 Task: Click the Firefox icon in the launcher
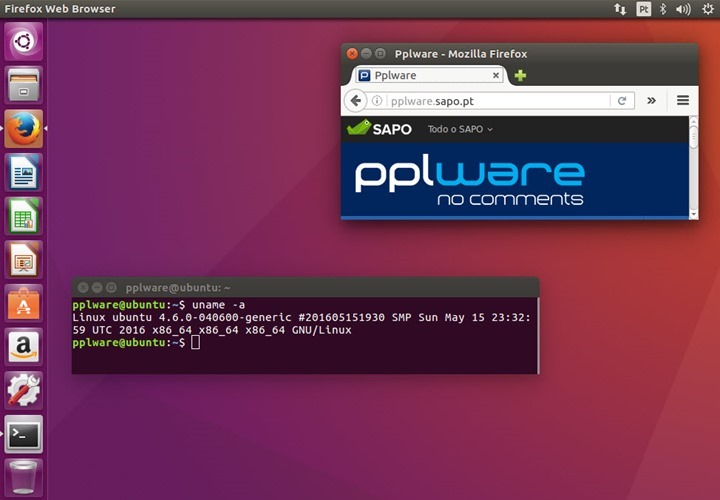pyautogui.click(x=23, y=129)
